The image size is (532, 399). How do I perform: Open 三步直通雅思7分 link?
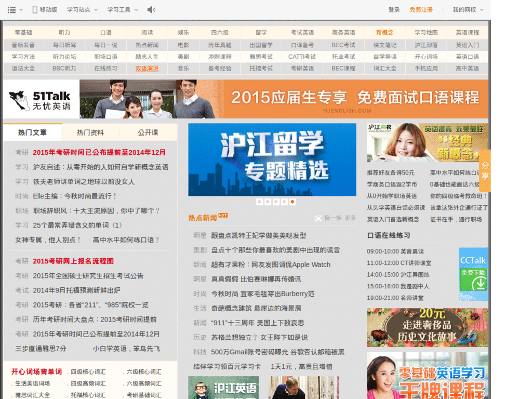tap(41, 349)
